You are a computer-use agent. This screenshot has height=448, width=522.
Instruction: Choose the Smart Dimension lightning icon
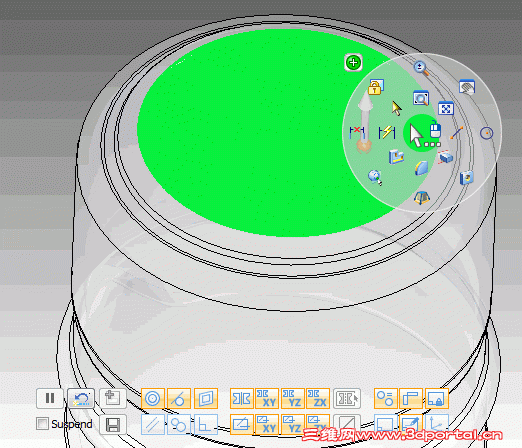387,132
